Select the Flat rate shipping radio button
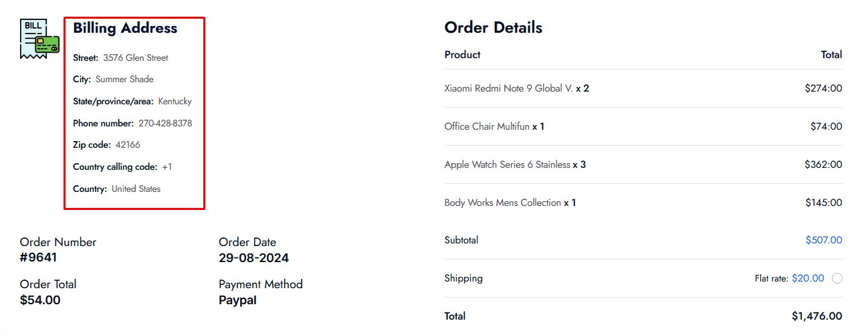Viewport: 868px width, 335px height. [x=837, y=278]
